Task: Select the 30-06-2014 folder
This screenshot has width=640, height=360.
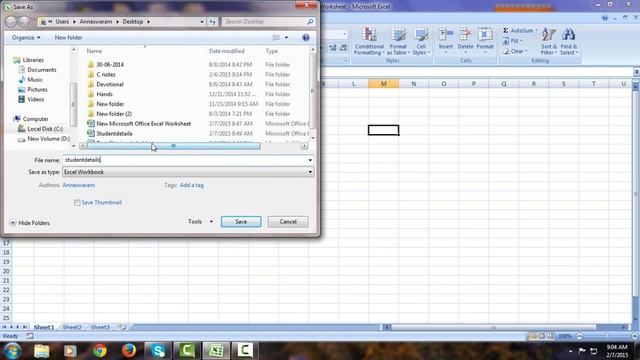Action: pyautogui.click(x=110, y=64)
